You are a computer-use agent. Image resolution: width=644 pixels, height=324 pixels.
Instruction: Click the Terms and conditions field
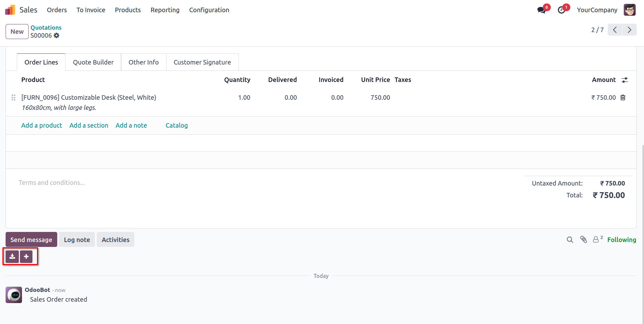[52, 183]
